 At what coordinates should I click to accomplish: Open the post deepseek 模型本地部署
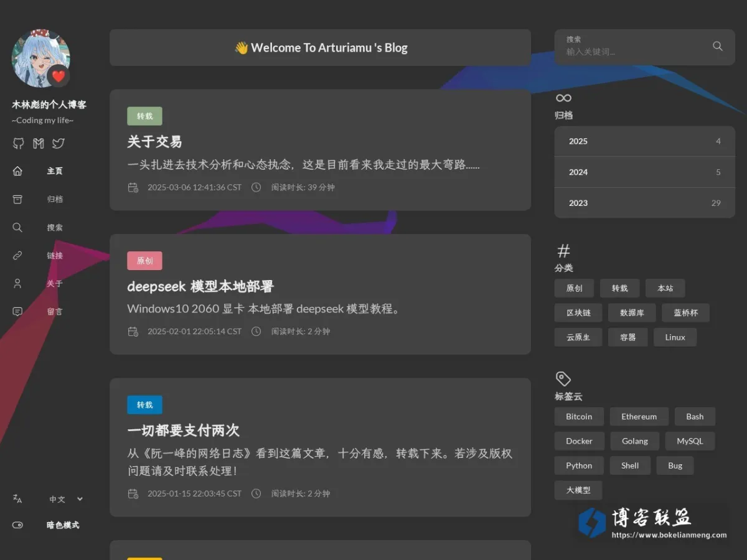200,286
